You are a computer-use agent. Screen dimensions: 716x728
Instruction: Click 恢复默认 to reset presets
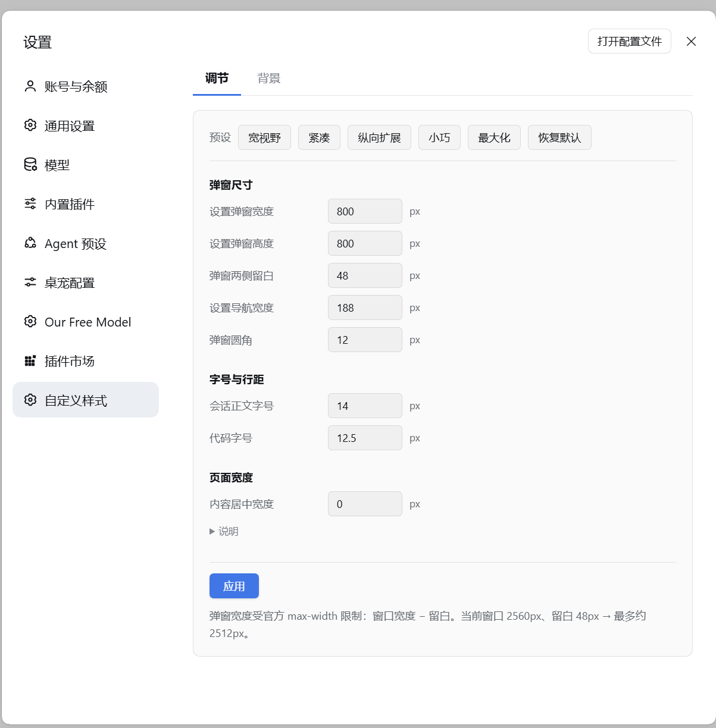[x=559, y=137]
